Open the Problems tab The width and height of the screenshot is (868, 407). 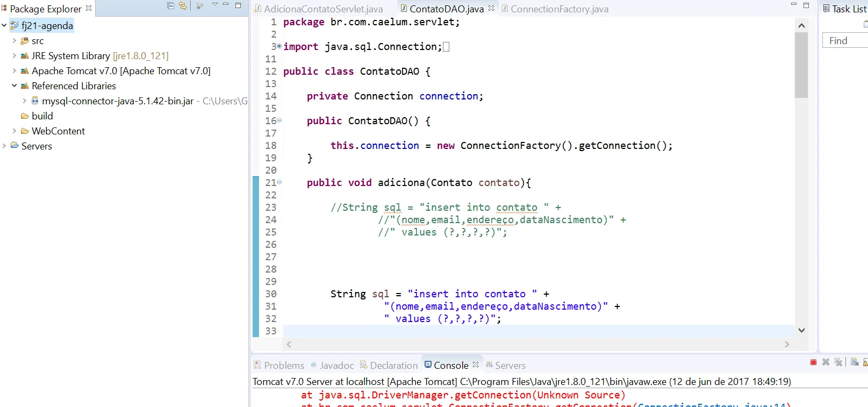279,365
